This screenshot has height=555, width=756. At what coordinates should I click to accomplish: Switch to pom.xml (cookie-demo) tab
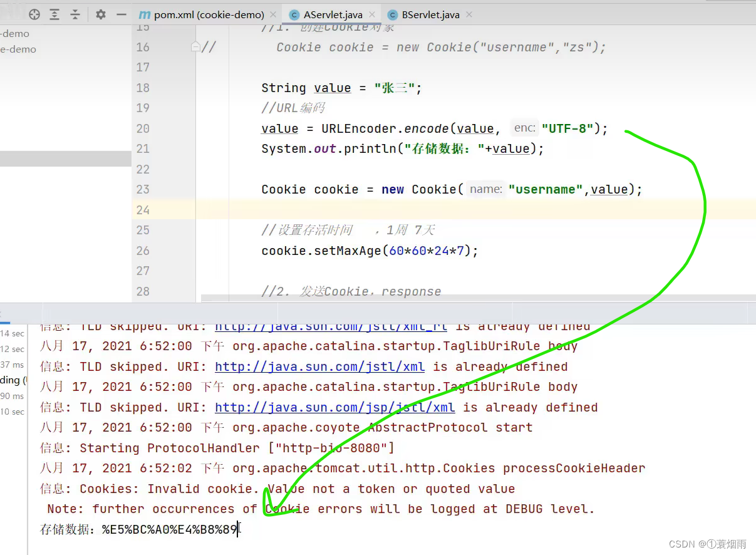point(209,14)
